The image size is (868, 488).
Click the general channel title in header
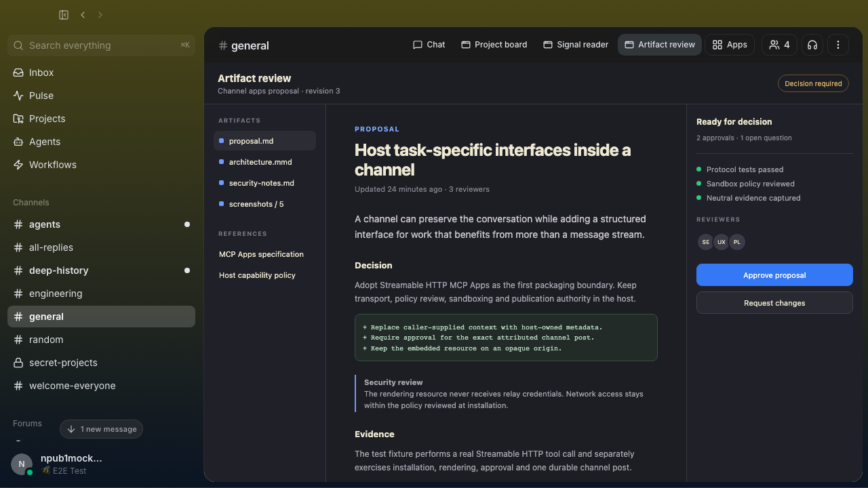point(250,45)
